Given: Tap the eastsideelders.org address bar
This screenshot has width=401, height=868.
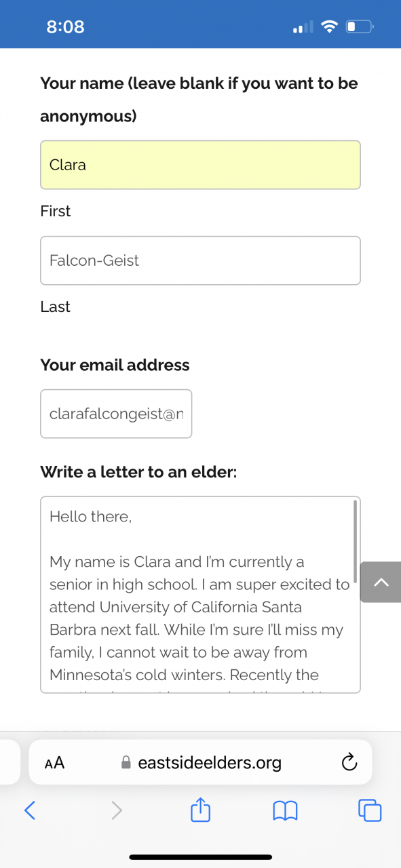Looking at the screenshot, I should [200, 762].
